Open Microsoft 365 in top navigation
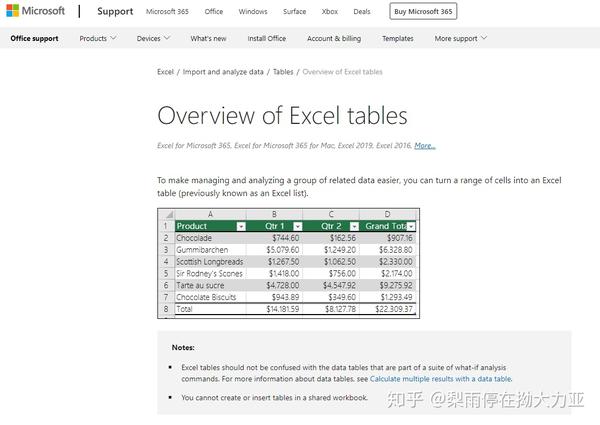This screenshot has height=425, width=600. (167, 11)
